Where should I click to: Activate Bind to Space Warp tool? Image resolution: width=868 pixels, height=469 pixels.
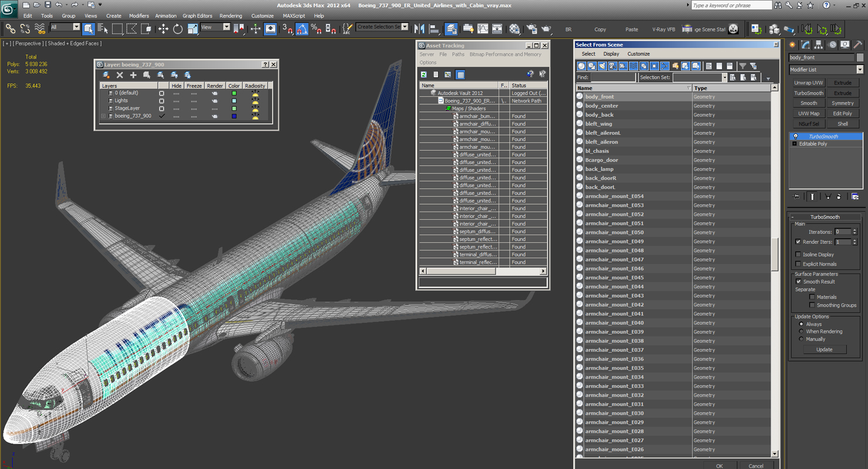tap(40, 28)
